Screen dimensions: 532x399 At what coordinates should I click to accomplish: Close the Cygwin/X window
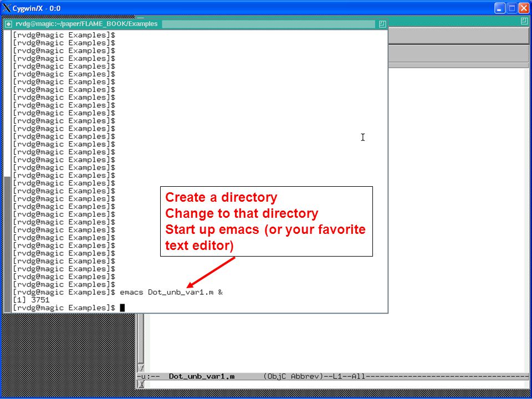tap(524, 8)
